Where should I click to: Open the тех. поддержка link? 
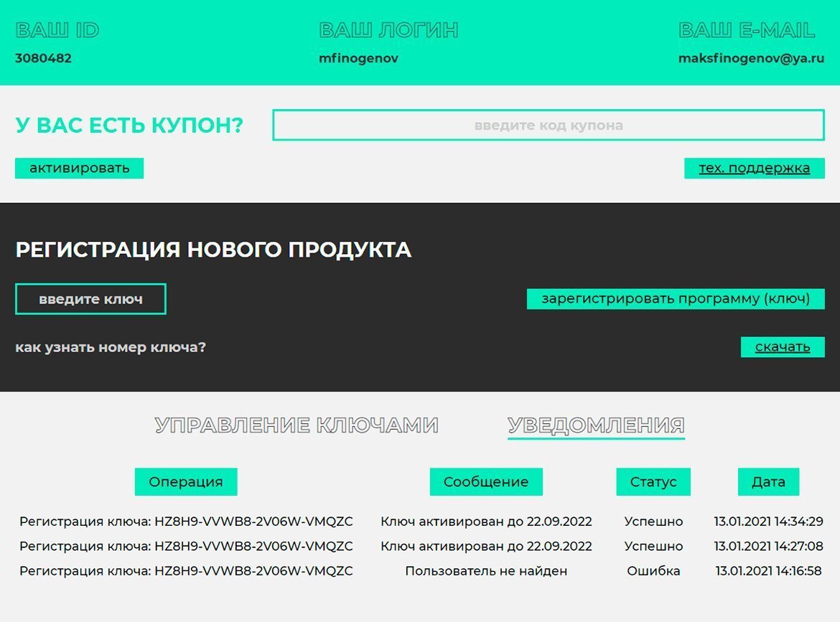tap(755, 168)
